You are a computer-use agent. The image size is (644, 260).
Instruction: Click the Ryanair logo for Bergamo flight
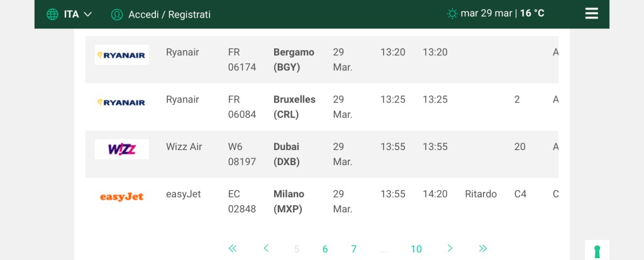[x=121, y=55]
